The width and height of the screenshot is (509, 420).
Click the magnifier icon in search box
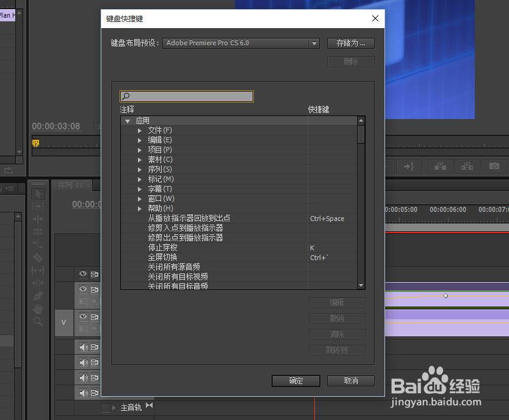tap(126, 96)
